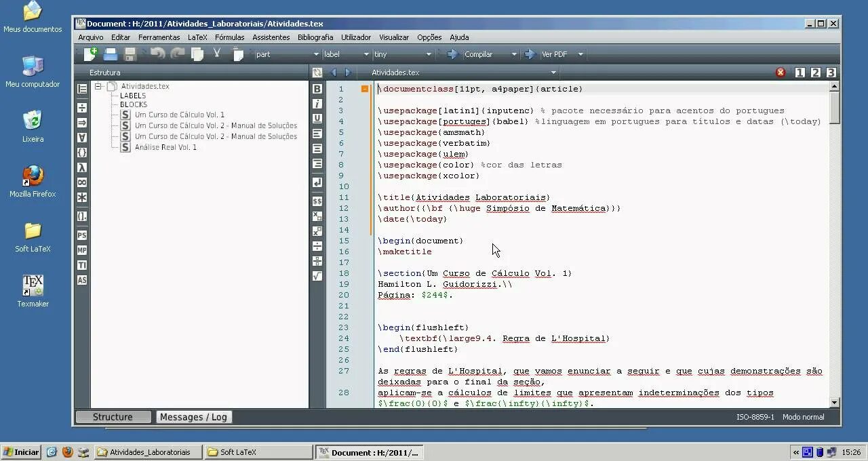Jump to bookmark 3 button
The height and width of the screenshot is (461, 868).
click(x=831, y=73)
